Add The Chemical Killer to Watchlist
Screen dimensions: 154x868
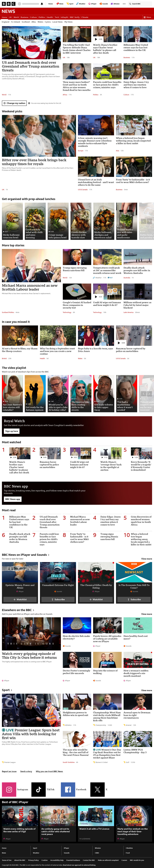[x=96, y=599]
